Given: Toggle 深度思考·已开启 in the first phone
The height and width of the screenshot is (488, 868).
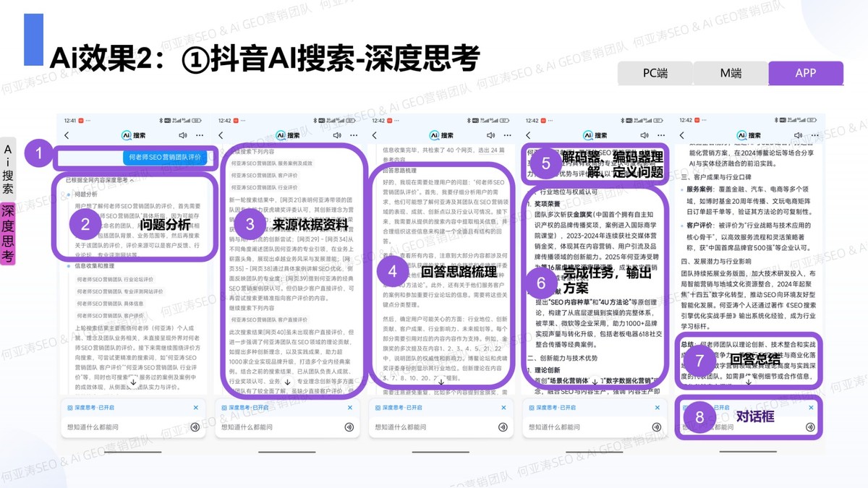Looking at the screenshot, I should coord(90,408).
